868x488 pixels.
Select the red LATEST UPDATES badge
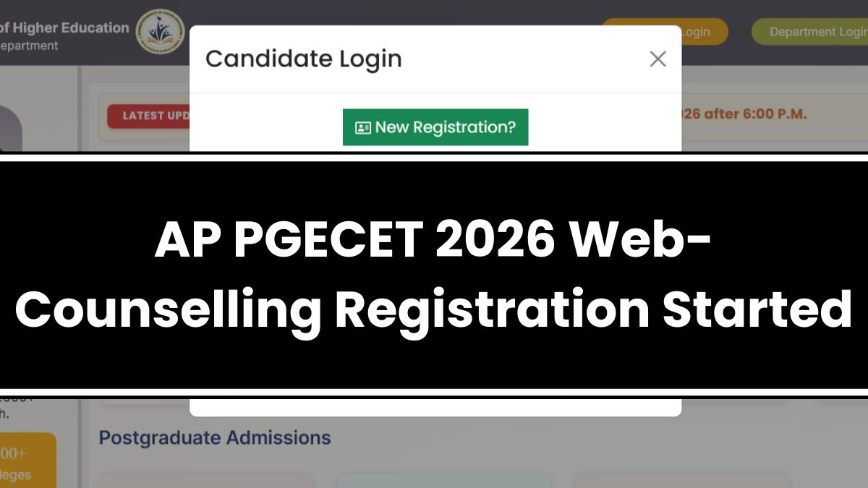148,116
